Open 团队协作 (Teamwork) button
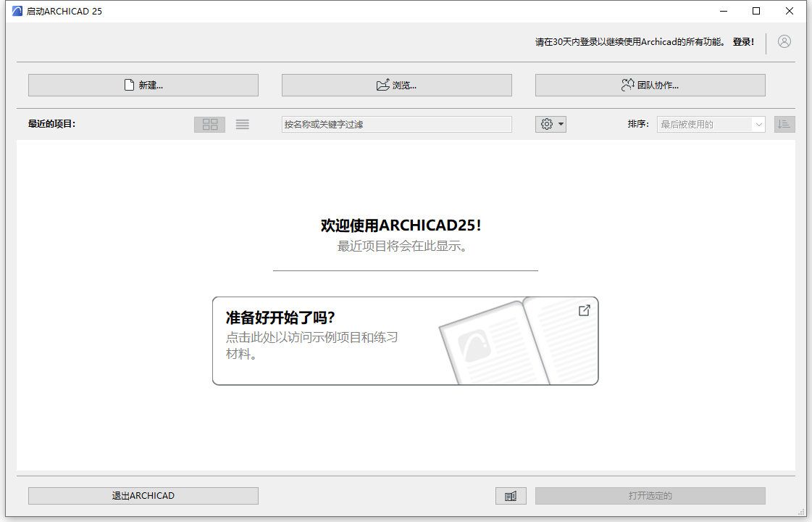The image size is (812, 522). click(x=650, y=85)
